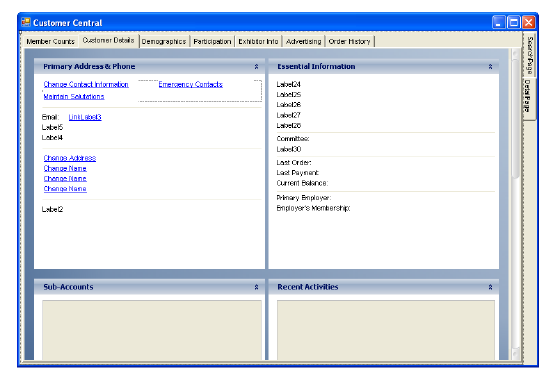Click the Committee: label

pyautogui.click(x=293, y=139)
